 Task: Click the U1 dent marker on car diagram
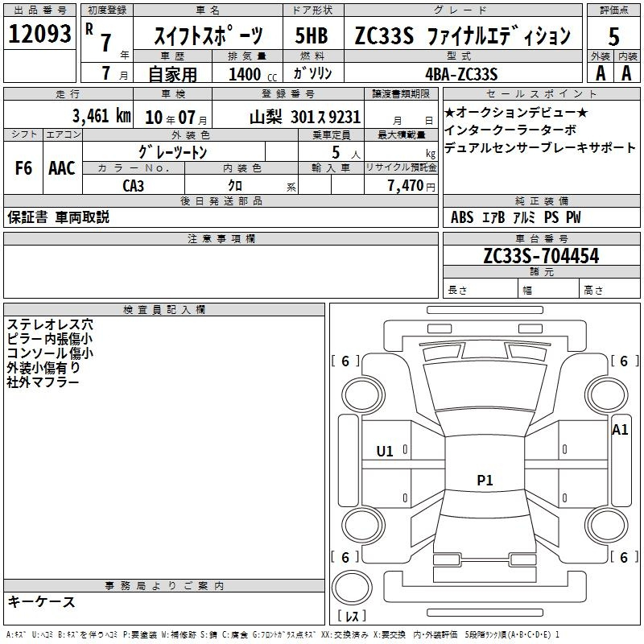pos(385,452)
